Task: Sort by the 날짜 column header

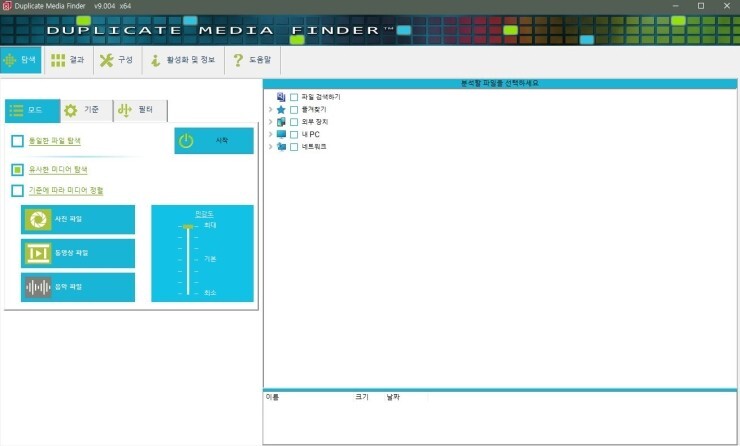Action: coord(393,397)
